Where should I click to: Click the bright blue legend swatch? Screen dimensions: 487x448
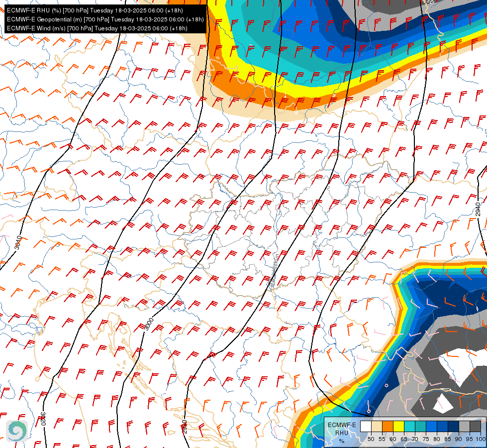[431, 426]
